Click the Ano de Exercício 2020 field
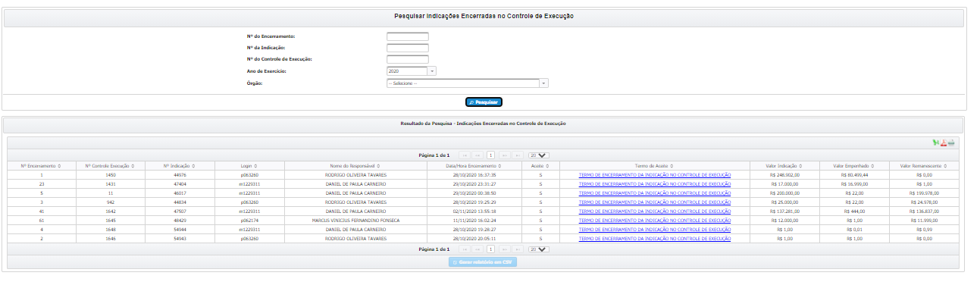980x285 pixels. 407,70
